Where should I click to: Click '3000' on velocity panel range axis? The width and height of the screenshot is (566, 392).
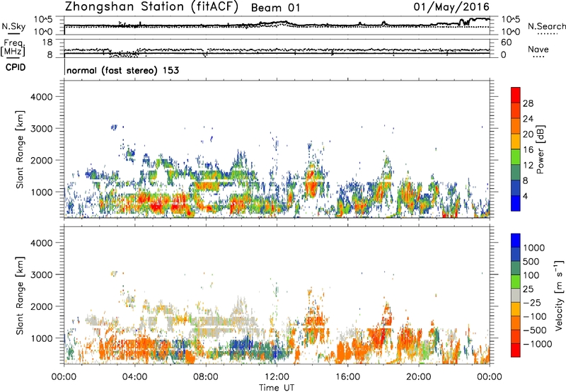click(42, 275)
